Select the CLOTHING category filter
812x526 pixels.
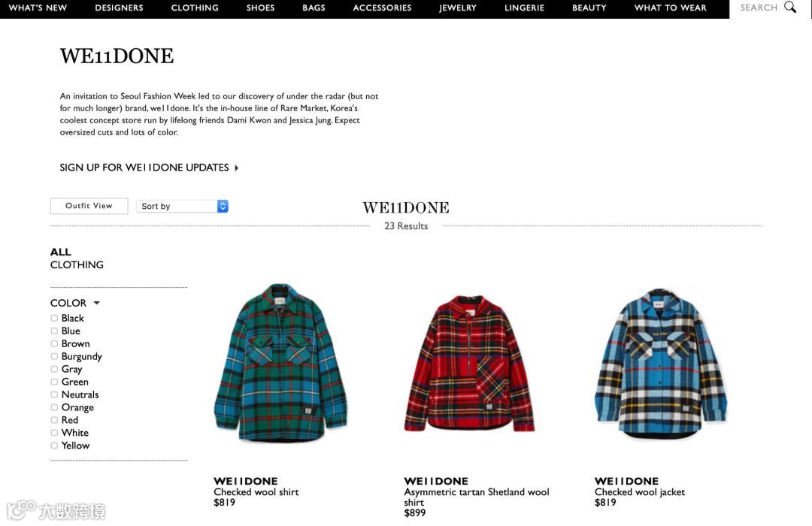click(77, 265)
